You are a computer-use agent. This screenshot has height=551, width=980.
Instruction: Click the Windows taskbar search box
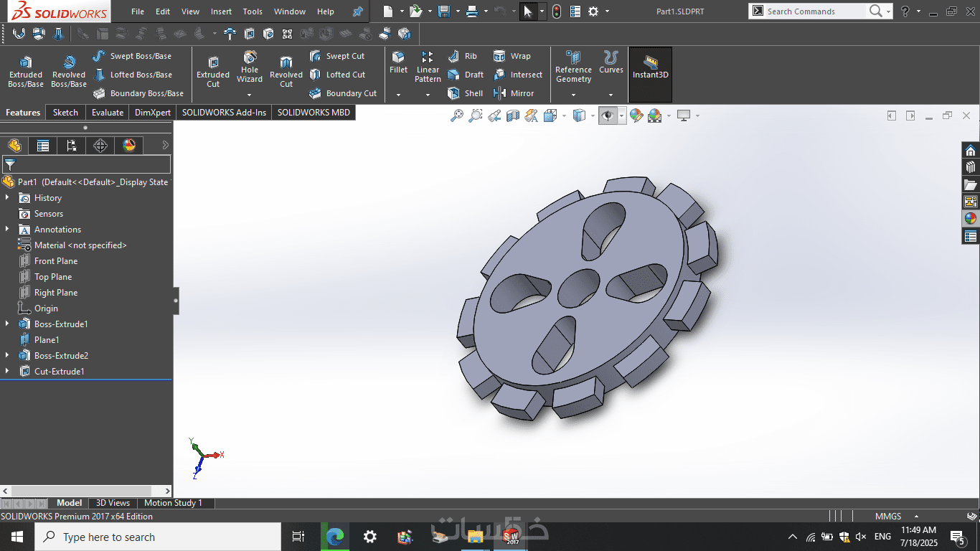(x=158, y=537)
